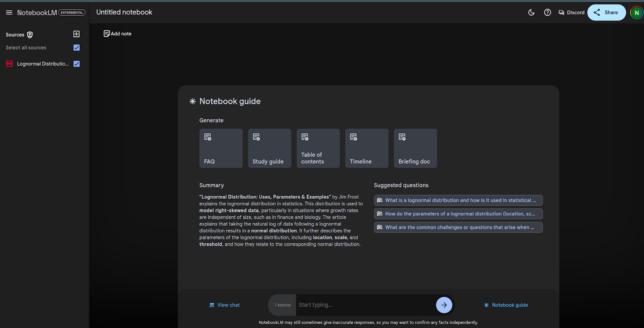The width and height of the screenshot is (644, 328).
Task: Click the summary paragraph text
Action: point(281,220)
